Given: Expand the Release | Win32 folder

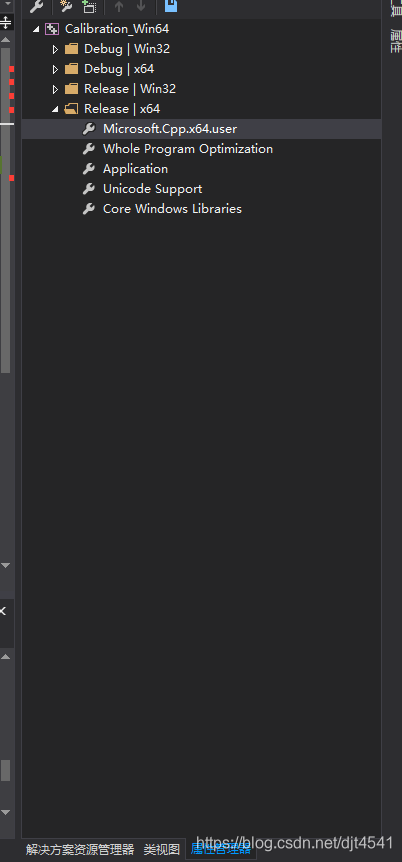Looking at the screenshot, I should [x=55, y=89].
